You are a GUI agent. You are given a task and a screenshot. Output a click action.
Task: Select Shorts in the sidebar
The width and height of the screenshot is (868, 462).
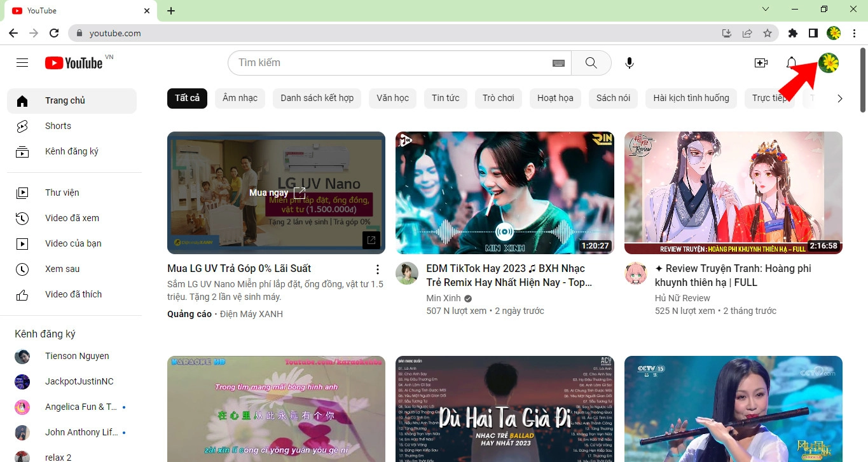pos(58,126)
